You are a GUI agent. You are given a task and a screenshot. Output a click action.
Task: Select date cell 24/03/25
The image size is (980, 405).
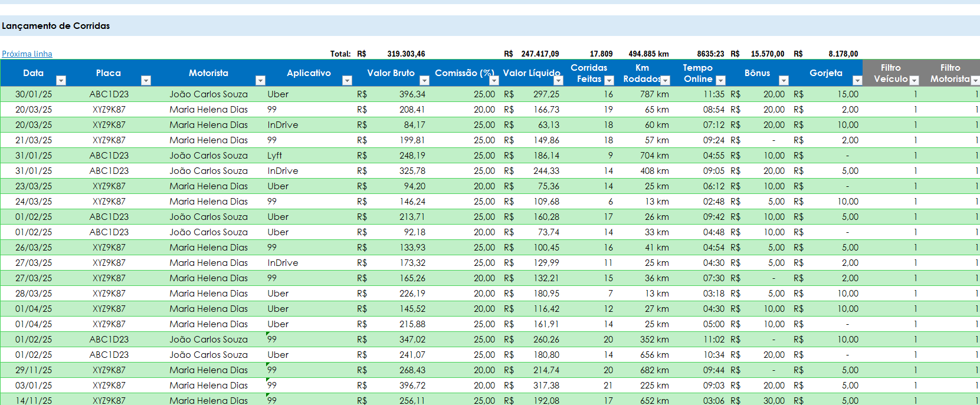pos(34,202)
